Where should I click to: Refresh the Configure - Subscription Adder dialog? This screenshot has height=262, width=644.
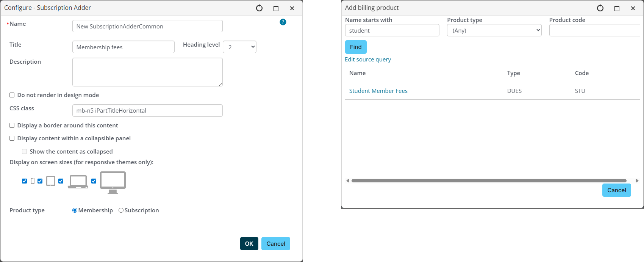259,8
